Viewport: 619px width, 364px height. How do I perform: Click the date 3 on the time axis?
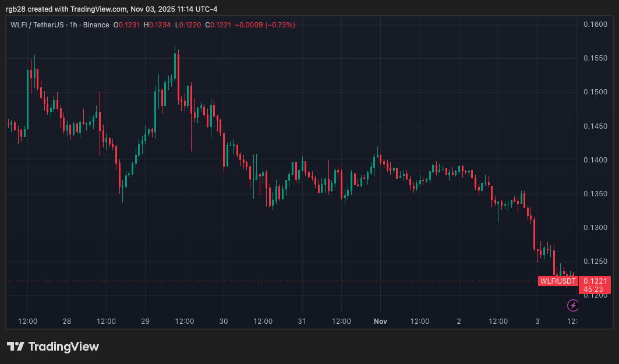537,321
